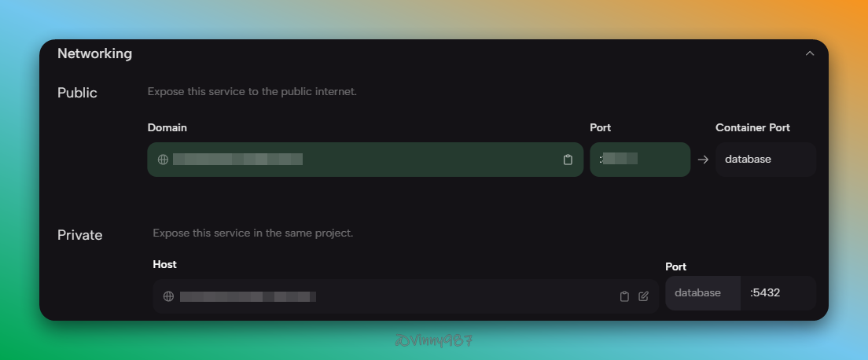Screen dimensions: 868x360
Task: Select the Private networking label
Action: pyautogui.click(x=80, y=234)
